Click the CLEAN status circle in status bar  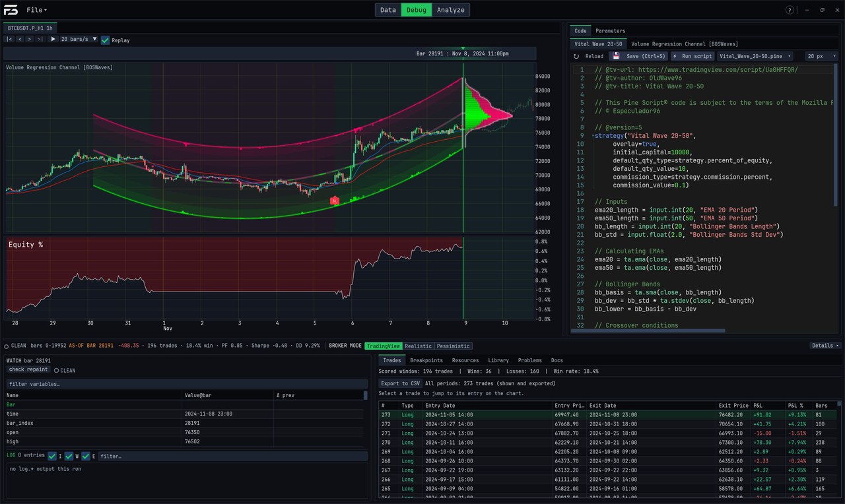[x=7, y=346]
